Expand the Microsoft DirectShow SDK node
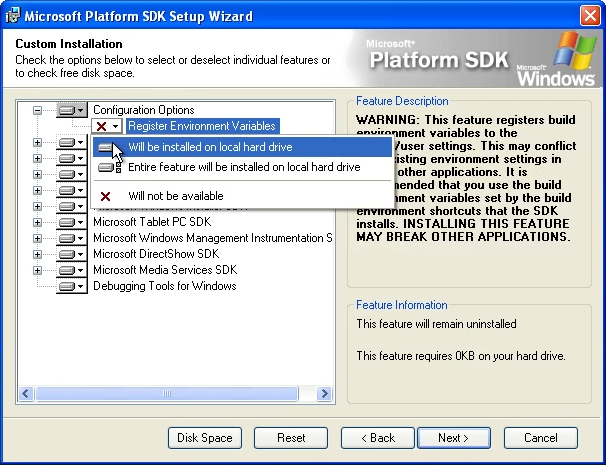 [38, 254]
